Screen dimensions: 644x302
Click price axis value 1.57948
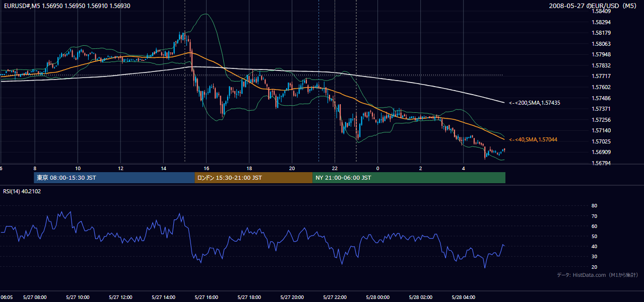pos(602,55)
